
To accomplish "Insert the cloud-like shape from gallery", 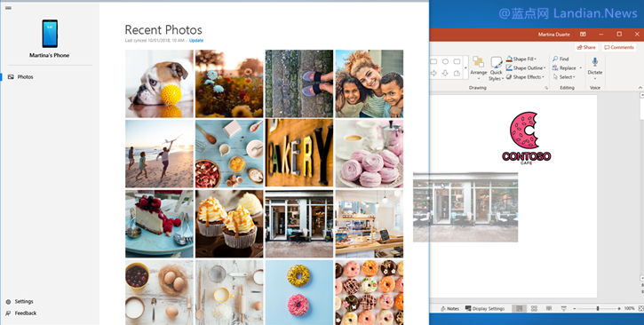I will (x=457, y=73).
